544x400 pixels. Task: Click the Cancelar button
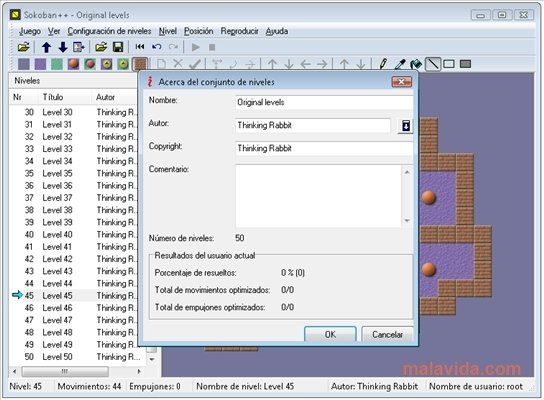387,334
